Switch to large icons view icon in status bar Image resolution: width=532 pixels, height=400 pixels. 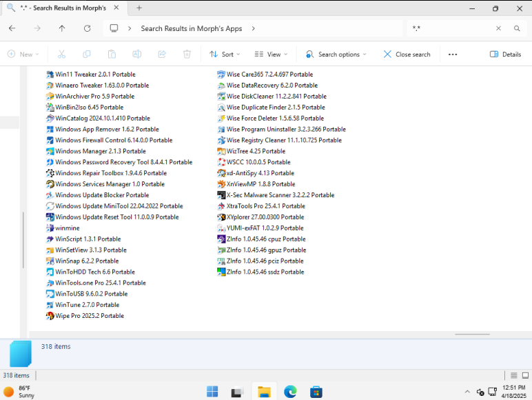tap(525, 375)
